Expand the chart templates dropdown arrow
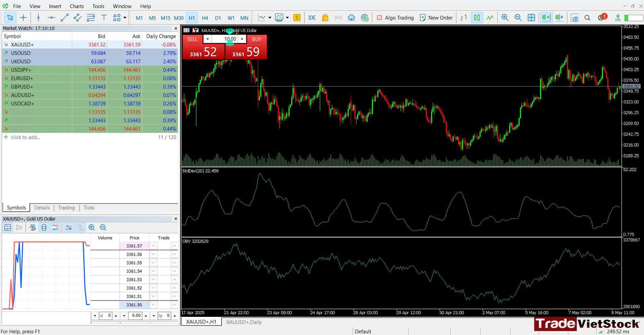Image resolution: width=644 pixels, height=335 pixels. coord(287,17)
